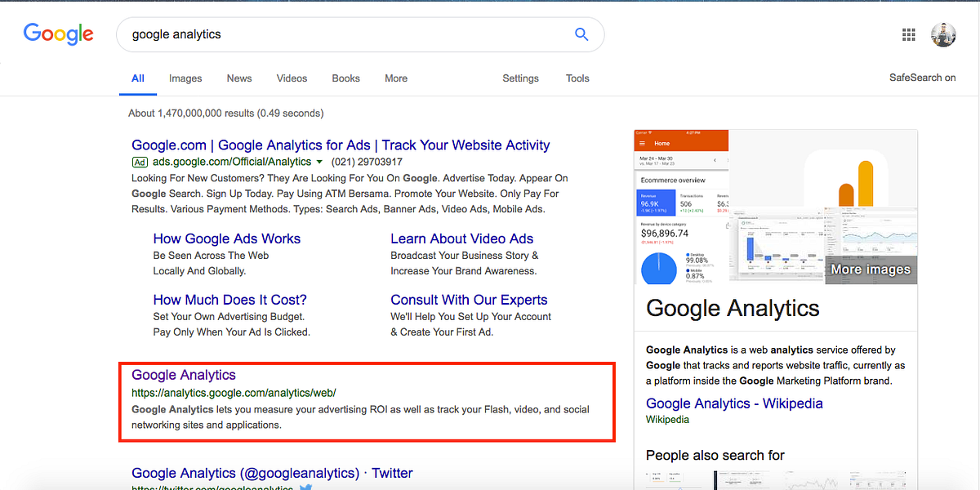Click the profile avatar picture
The height and width of the screenshot is (490, 980).
pos(943,33)
